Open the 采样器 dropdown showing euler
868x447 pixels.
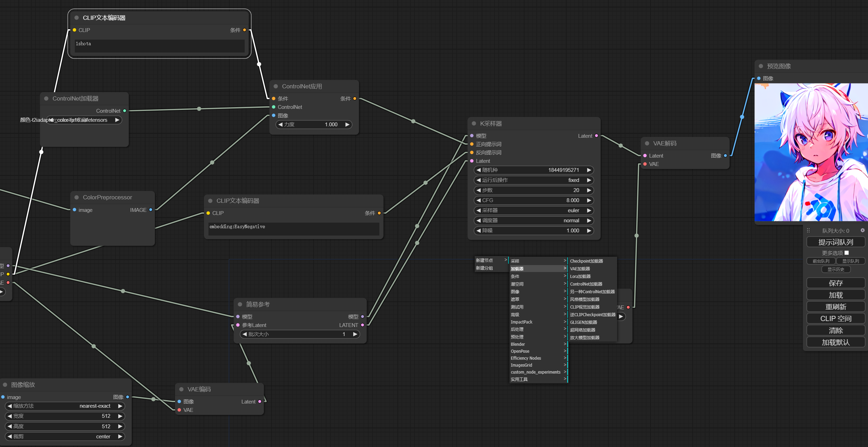tap(533, 210)
